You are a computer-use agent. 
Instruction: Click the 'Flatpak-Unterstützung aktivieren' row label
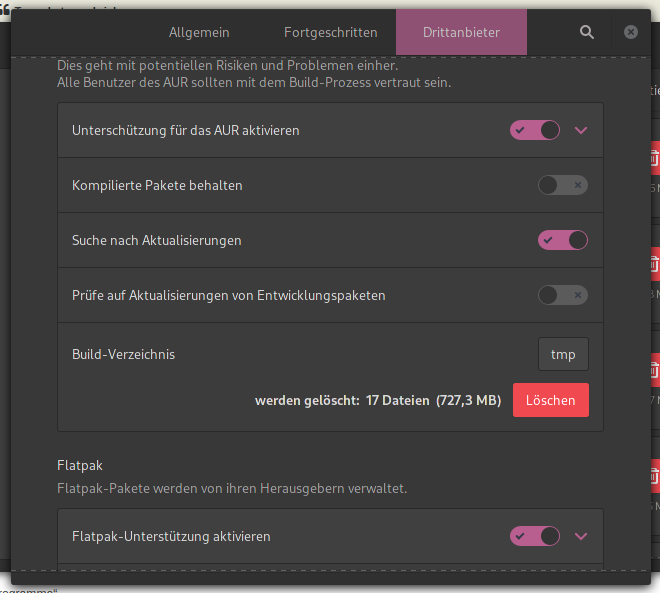click(x=171, y=536)
